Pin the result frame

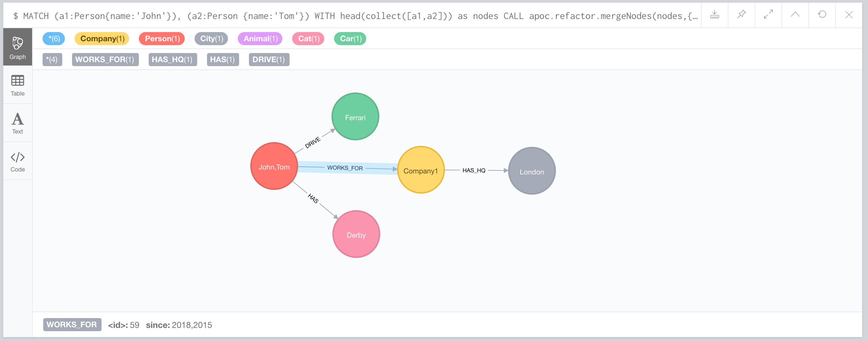pos(741,15)
